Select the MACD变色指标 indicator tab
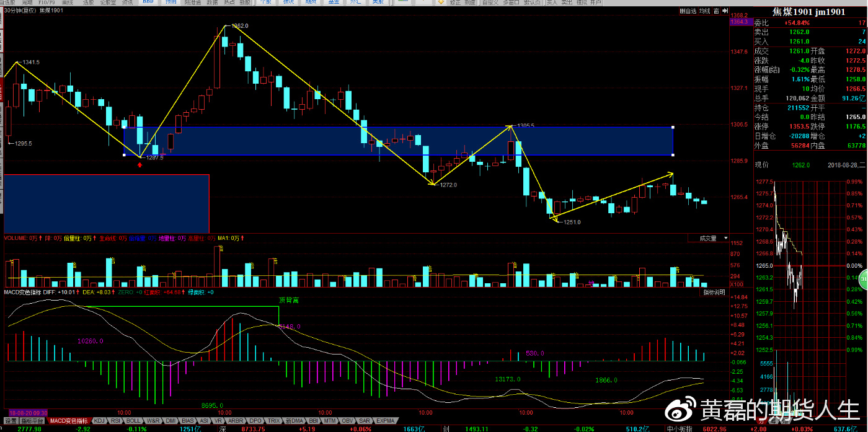 pyautogui.click(x=69, y=421)
